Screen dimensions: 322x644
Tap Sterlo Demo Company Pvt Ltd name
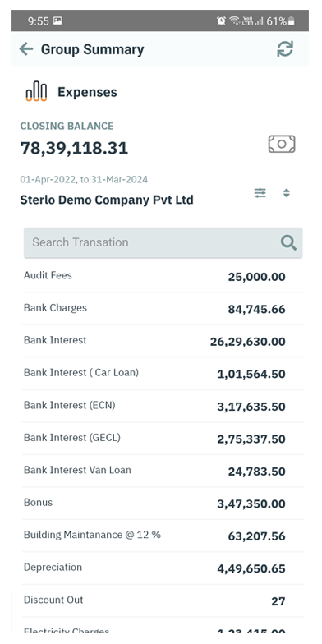[107, 200]
